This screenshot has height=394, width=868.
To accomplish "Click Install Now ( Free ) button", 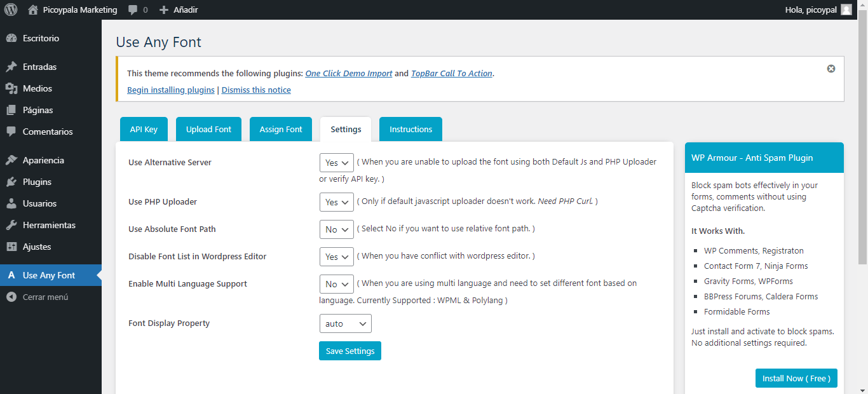I will coord(796,378).
